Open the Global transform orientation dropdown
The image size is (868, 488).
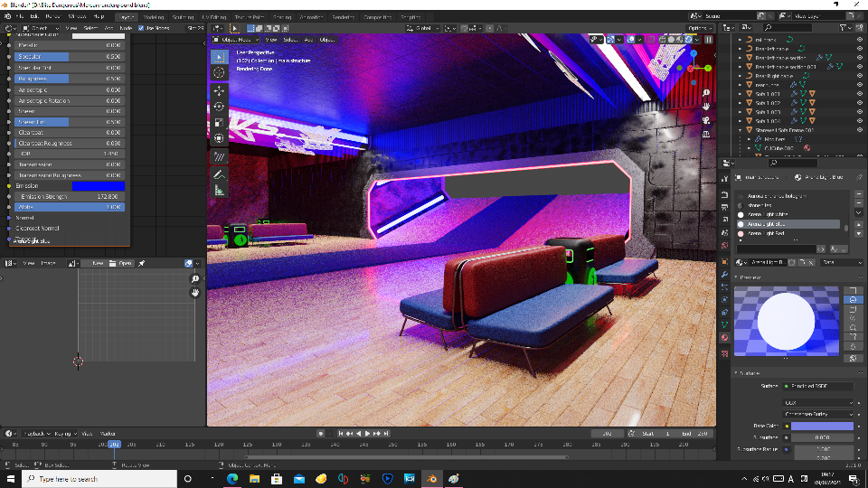[x=422, y=28]
